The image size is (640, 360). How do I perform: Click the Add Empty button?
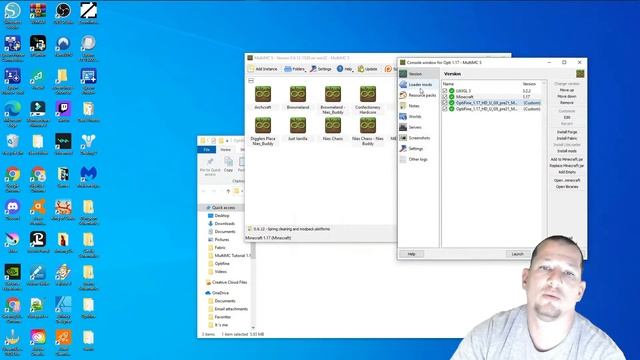point(567,172)
